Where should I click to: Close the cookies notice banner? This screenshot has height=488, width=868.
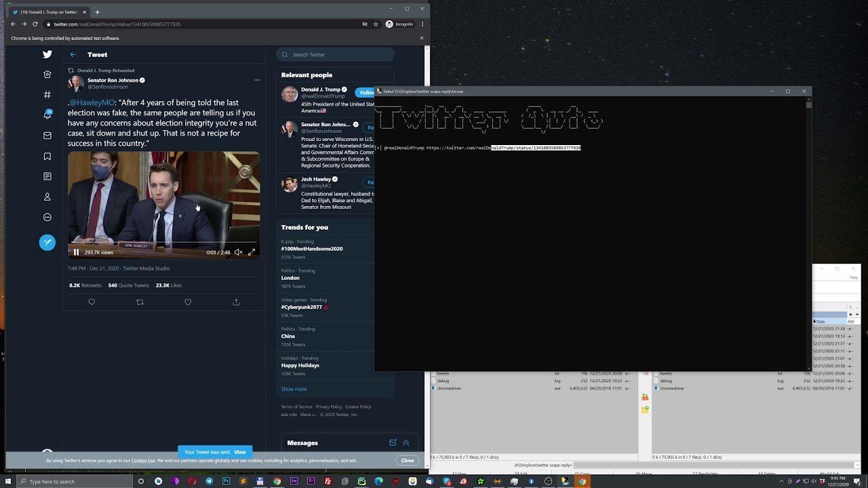tap(408, 460)
